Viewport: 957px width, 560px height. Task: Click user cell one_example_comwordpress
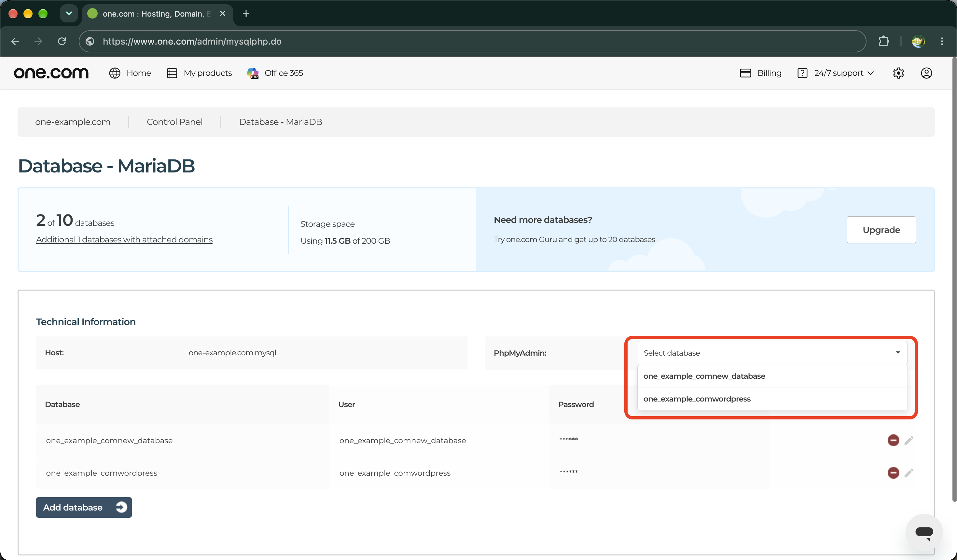tap(395, 473)
